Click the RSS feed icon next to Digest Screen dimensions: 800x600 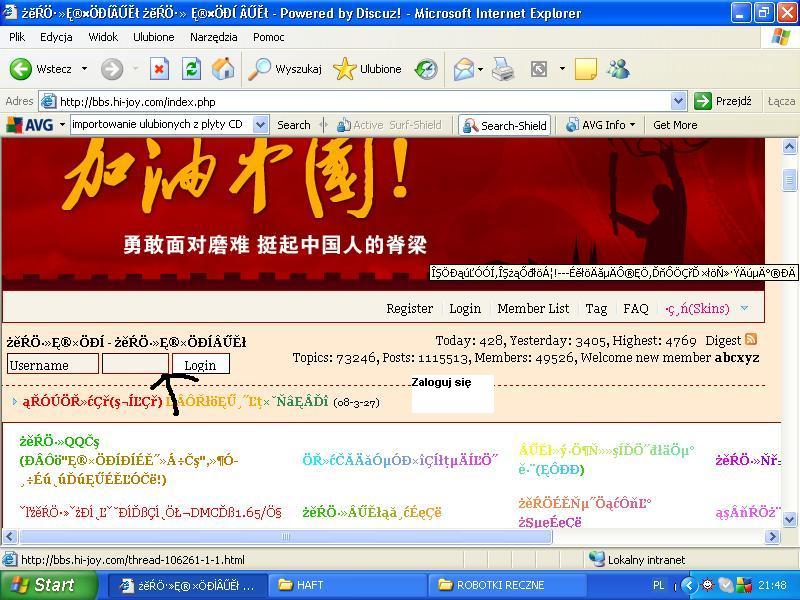pyautogui.click(x=751, y=340)
